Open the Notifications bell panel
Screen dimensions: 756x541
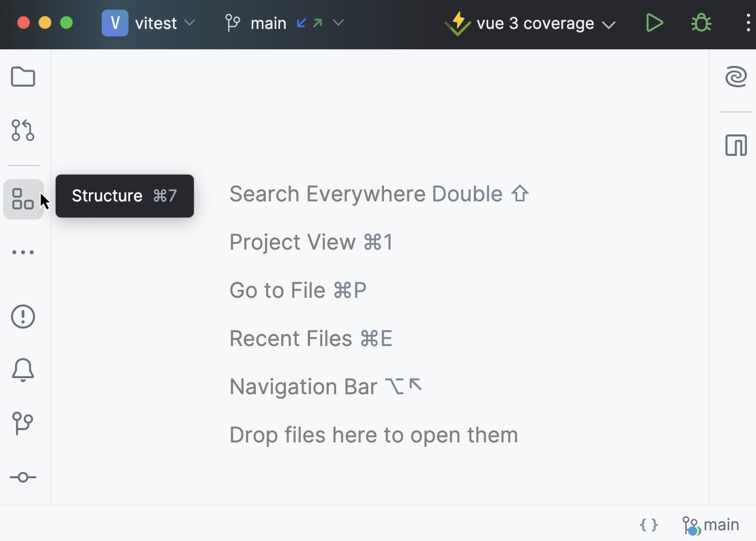pos(23,370)
